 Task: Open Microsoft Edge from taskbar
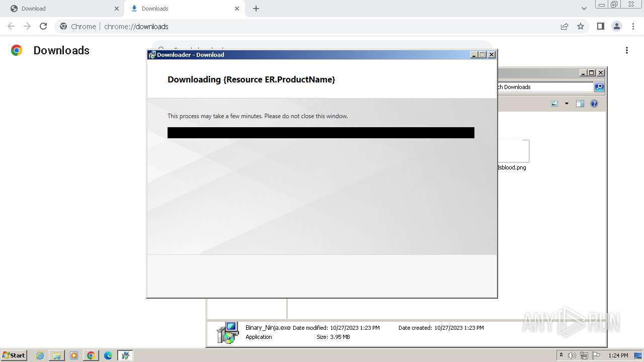click(x=108, y=355)
